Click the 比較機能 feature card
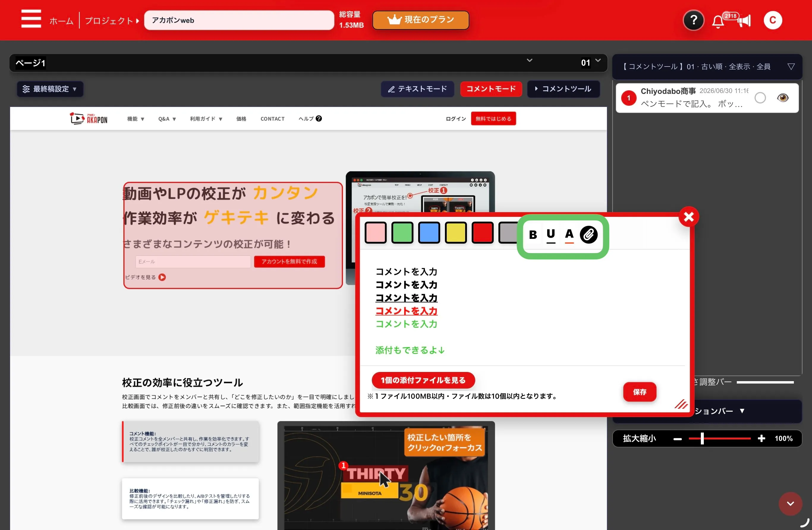This screenshot has height=530, width=812. [191, 499]
